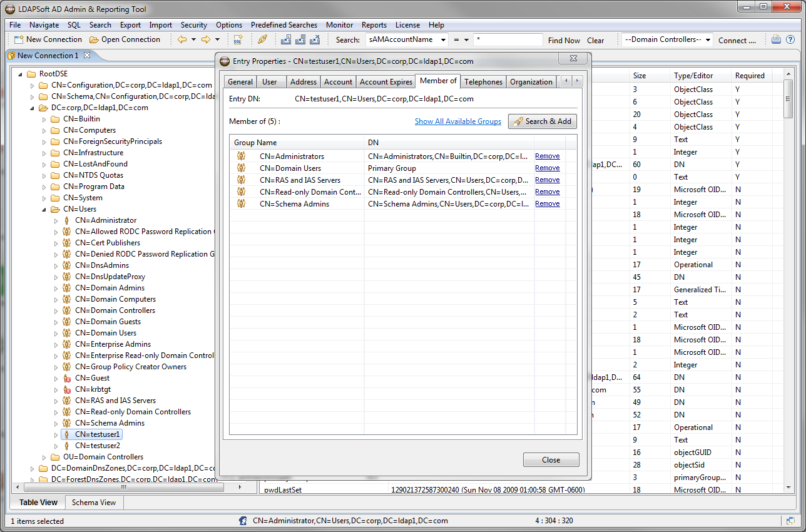Screen dimensions: 806x532
Task: Click the group icon beside CN=DnsAdmins
Action: click(x=66, y=265)
